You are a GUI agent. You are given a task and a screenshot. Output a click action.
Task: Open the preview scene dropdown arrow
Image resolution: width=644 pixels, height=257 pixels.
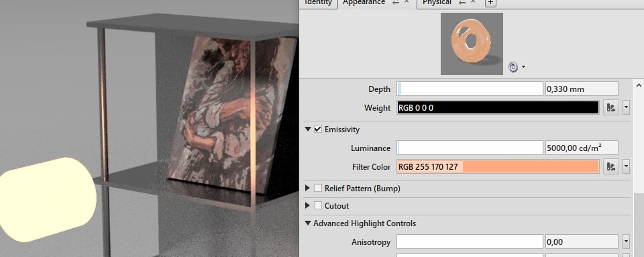tap(524, 67)
